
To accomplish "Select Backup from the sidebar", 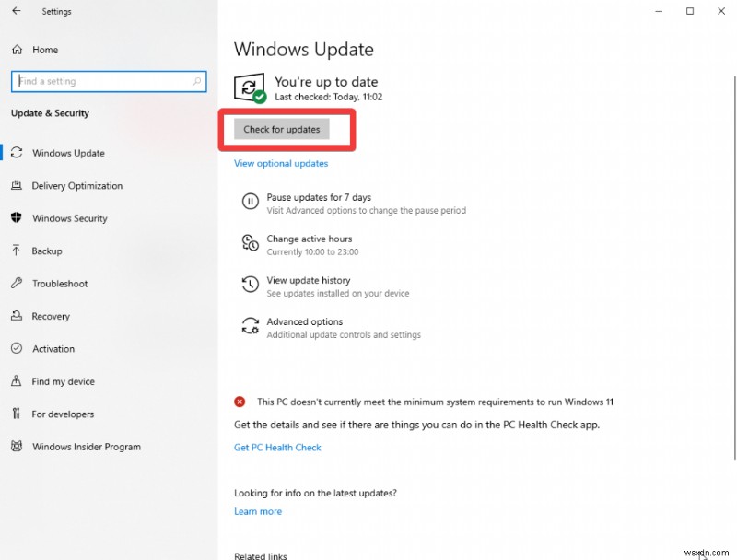I will (x=51, y=251).
